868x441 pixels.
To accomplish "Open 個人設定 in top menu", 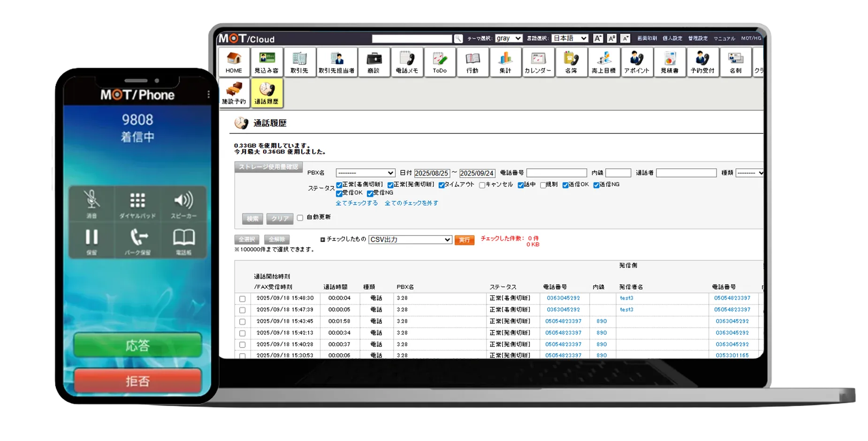I will 672,38.
